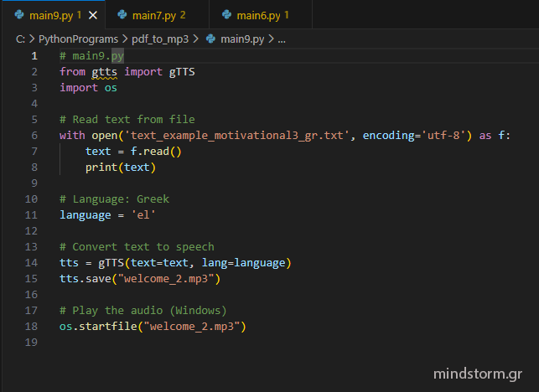539x392 pixels.
Task: Open the main9.py breadcrumb file list
Action: (243, 39)
